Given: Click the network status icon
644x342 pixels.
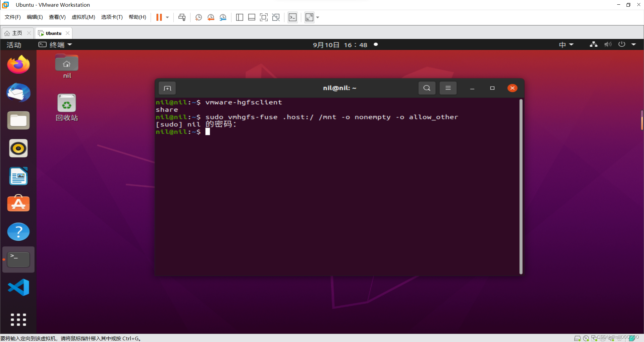Looking at the screenshot, I should [594, 44].
